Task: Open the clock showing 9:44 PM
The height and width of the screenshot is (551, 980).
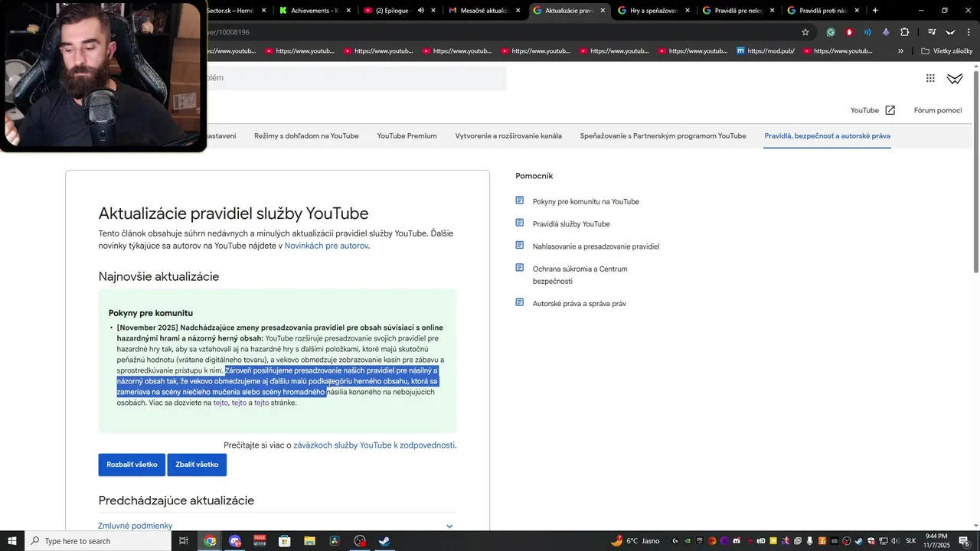Action: pyautogui.click(x=936, y=541)
